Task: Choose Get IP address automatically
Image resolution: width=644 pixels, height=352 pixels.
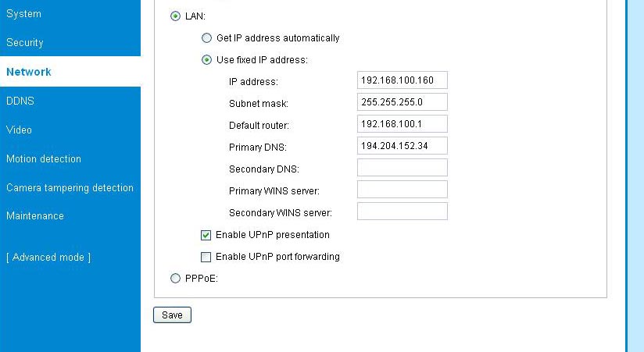Action: pos(206,37)
